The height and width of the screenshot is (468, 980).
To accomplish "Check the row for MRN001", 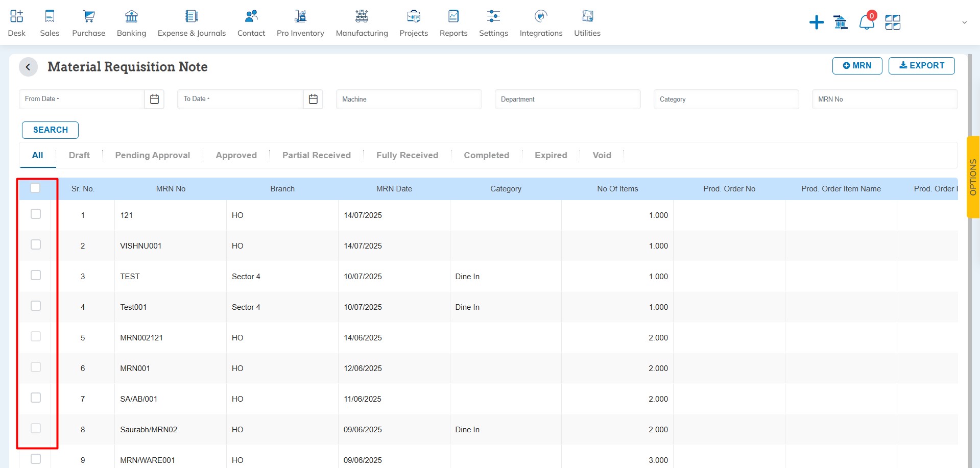I will (x=36, y=367).
